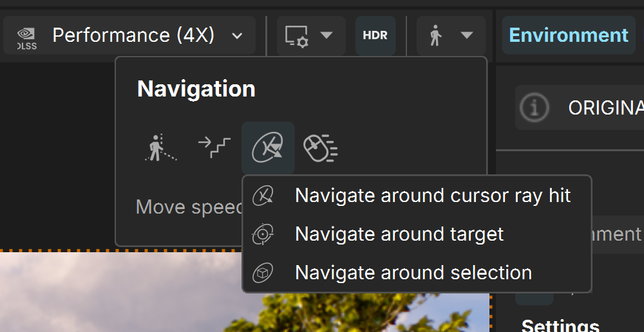Click the Move speed label
Image resolution: width=644 pixels, height=332 pixels.
click(x=189, y=207)
